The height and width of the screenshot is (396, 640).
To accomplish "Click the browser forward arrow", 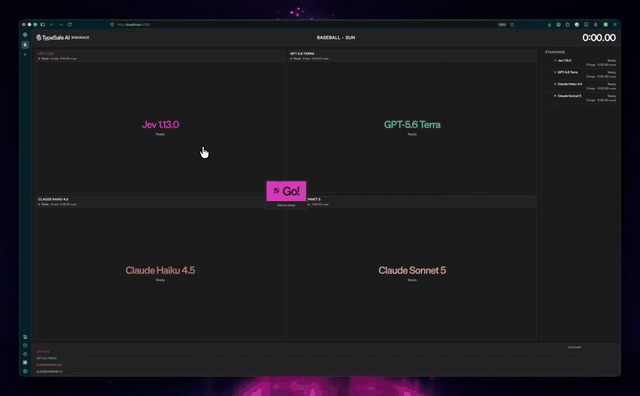I will coord(60,24).
